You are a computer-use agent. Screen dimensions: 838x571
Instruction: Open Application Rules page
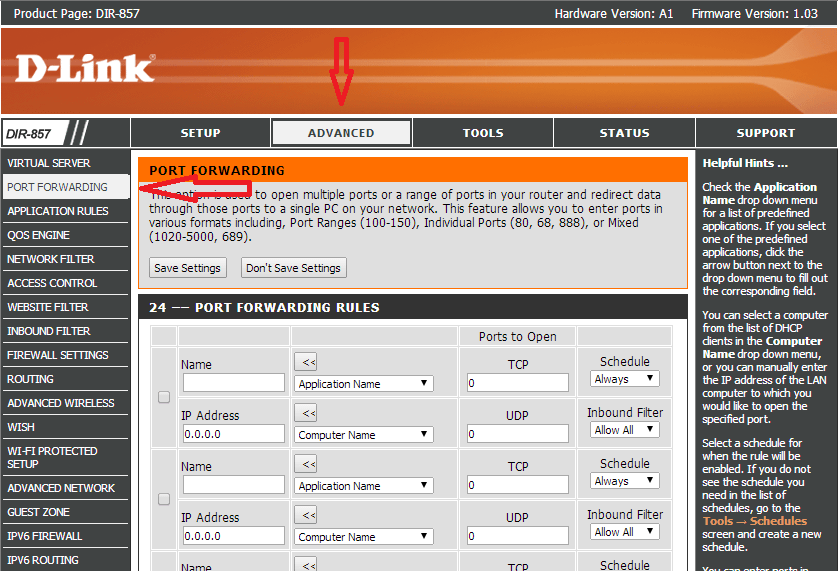(x=65, y=211)
